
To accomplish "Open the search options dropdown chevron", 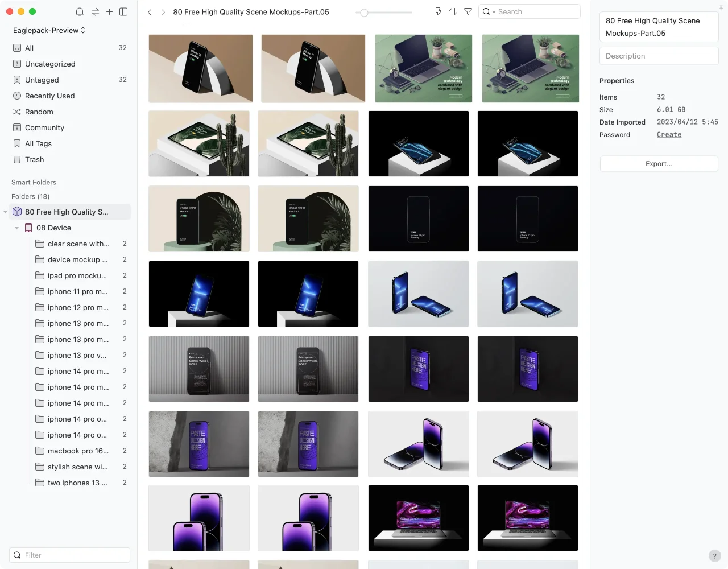I will 494,12.
